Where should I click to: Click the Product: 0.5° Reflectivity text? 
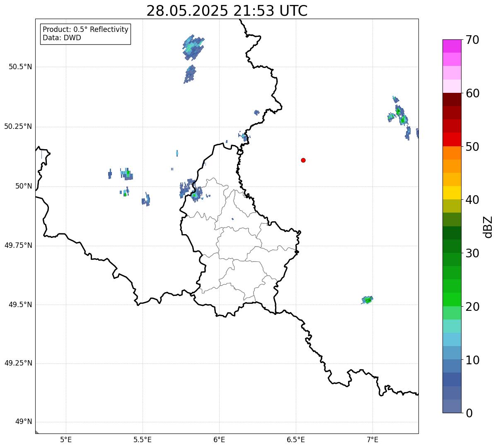pos(86,30)
